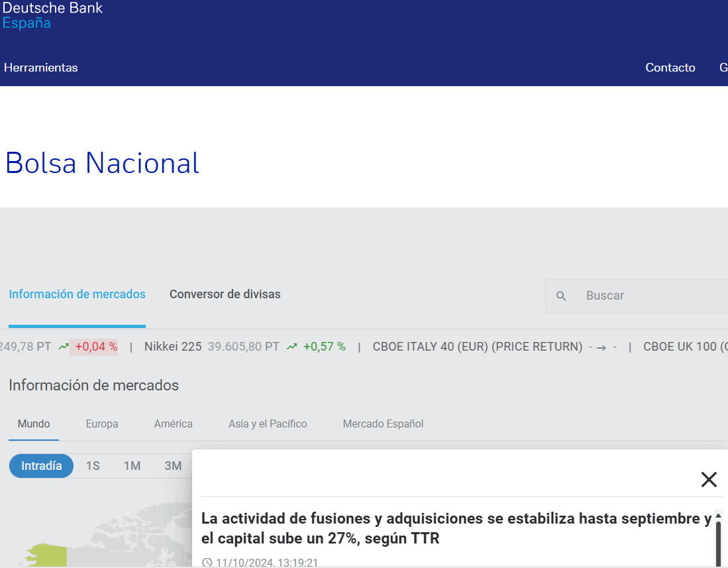Click the news panel scrollbar
The width and height of the screenshot is (728, 568).
[x=718, y=540]
